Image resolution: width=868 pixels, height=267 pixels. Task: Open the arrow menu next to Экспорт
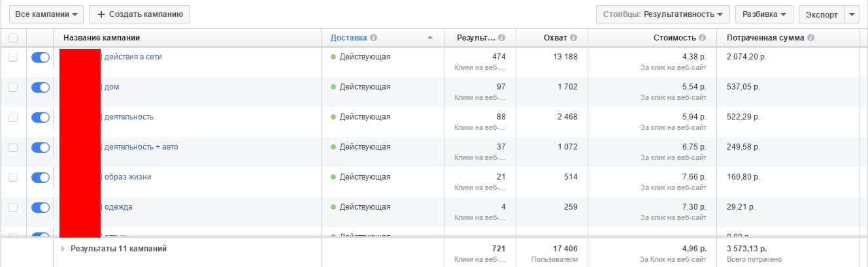(x=851, y=14)
